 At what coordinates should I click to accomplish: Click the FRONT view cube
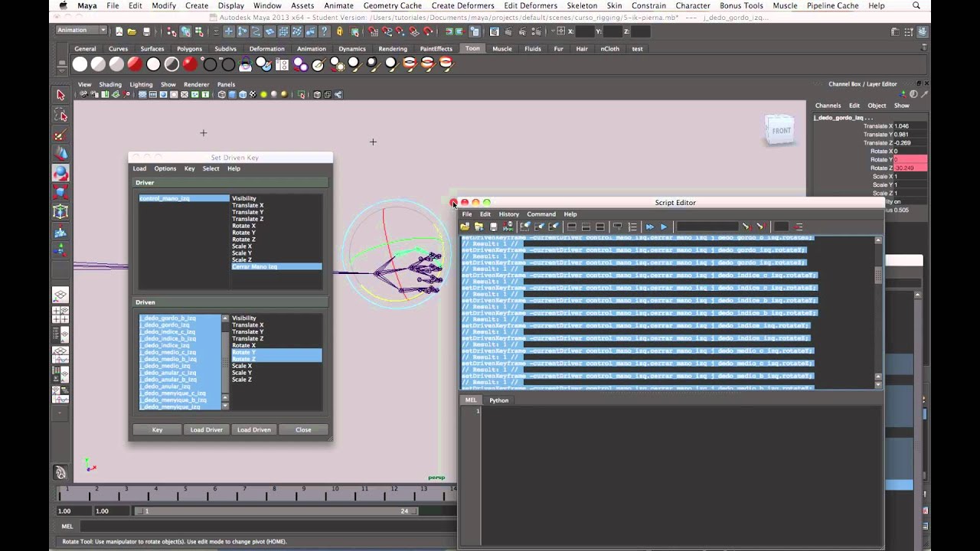coord(779,130)
